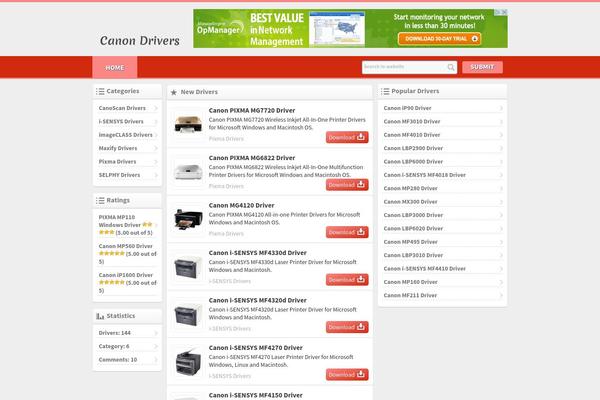Open the MF4270 printer thumbnail

tap(188, 362)
